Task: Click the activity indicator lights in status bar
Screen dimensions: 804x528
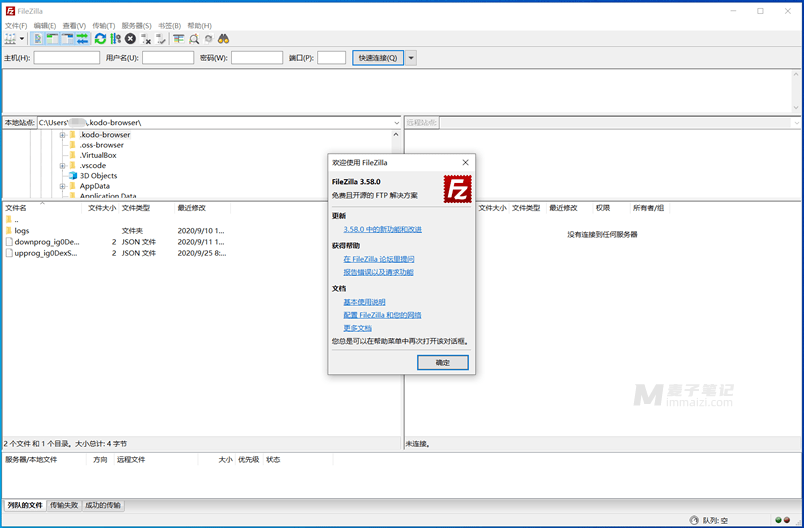Action: [x=782, y=520]
